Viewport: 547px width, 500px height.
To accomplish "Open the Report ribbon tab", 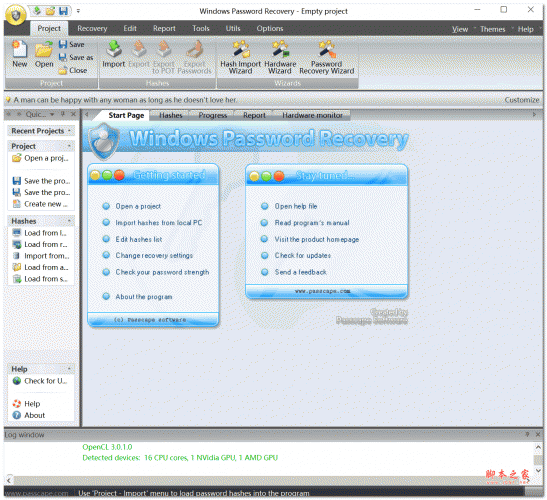I will (x=164, y=29).
